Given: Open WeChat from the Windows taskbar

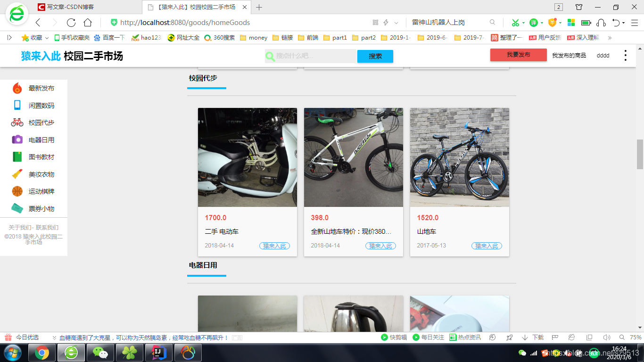Looking at the screenshot, I should (x=100, y=353).
